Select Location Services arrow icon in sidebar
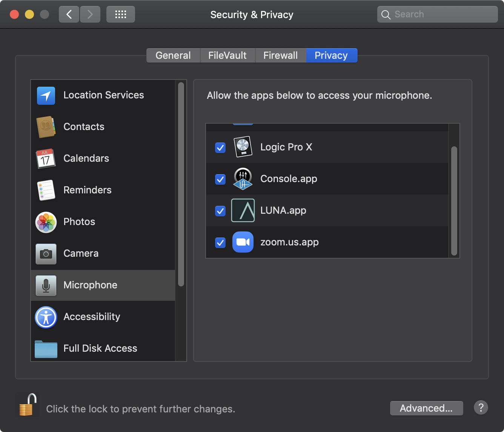The image size is (504, 432). (46, 95)
